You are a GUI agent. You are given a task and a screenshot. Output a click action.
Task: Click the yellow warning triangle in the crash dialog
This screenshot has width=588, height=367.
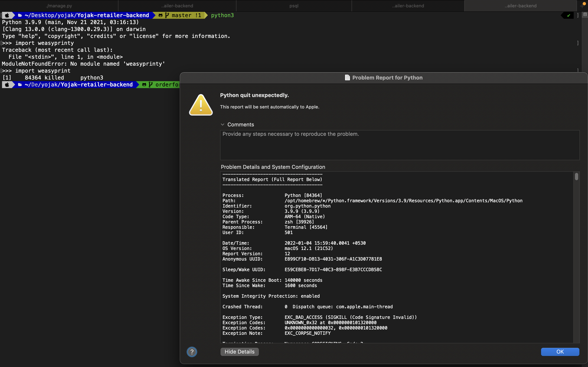(201, 105)
